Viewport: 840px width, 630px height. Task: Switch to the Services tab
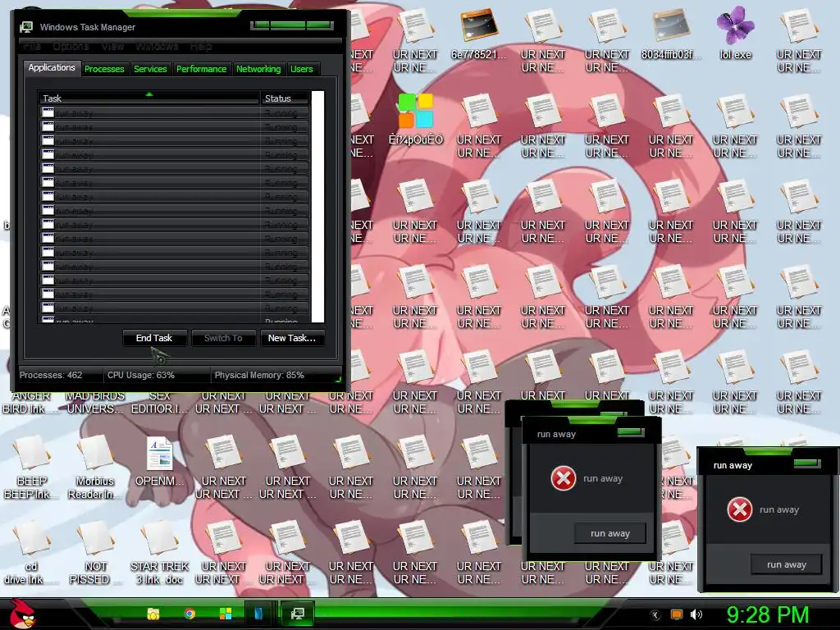[x=150, y=69]
